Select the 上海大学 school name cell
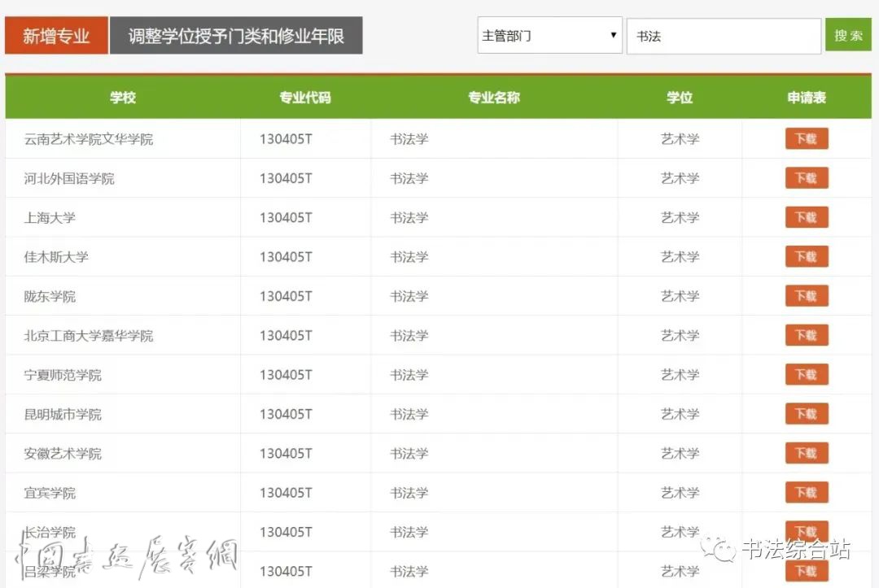879x588 pixels. (x=50, y=218)
